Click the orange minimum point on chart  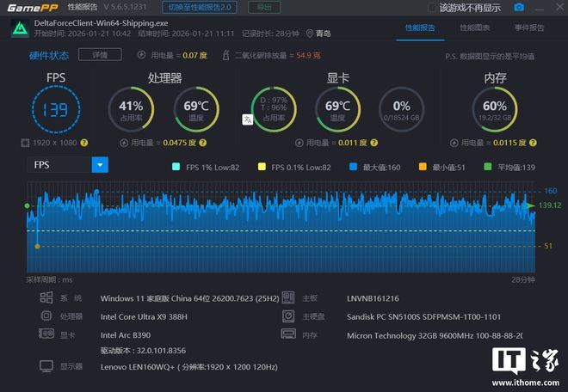37,246
